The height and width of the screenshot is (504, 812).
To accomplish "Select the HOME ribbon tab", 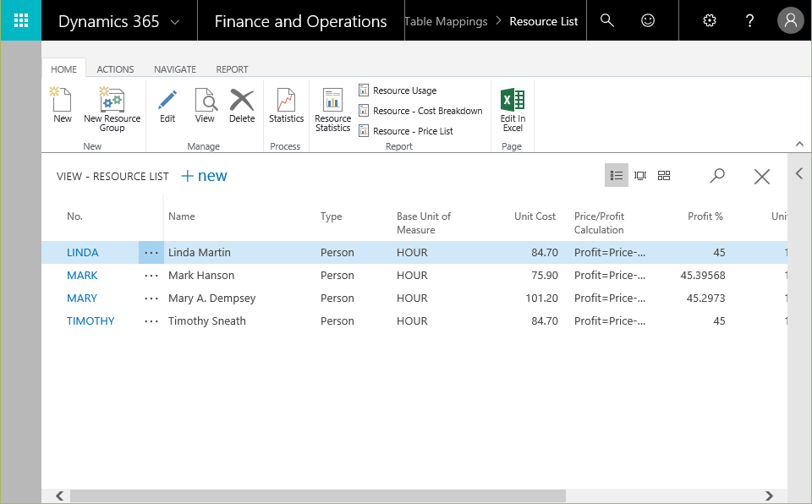I will tap(63, 69).
